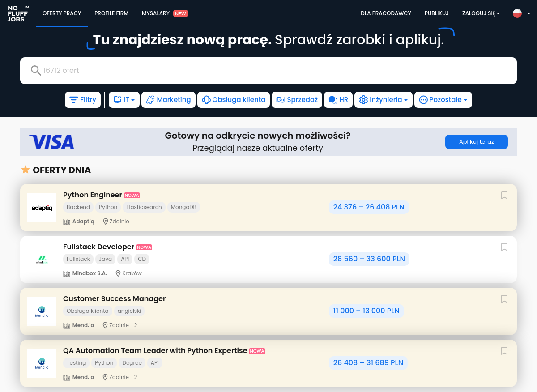Open the Python Engineer job title
This screenshot has width=537, height=392.
93,195
